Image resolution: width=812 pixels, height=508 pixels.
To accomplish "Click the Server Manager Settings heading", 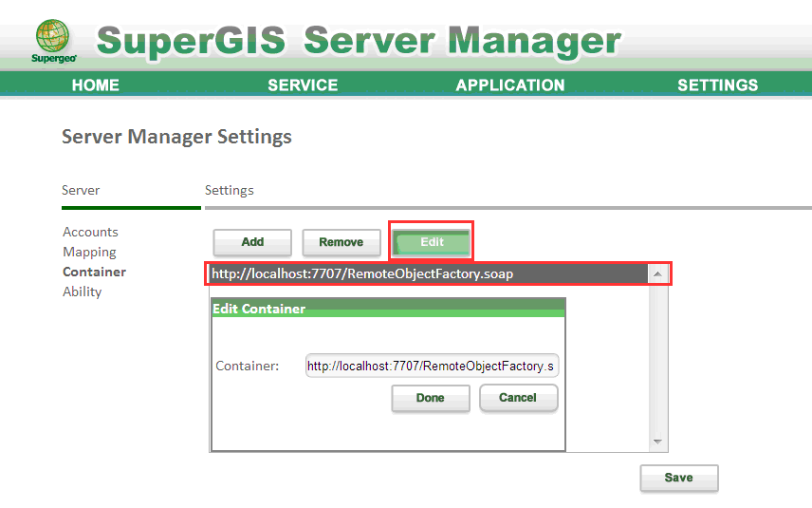I will click(x=176, y=137).
